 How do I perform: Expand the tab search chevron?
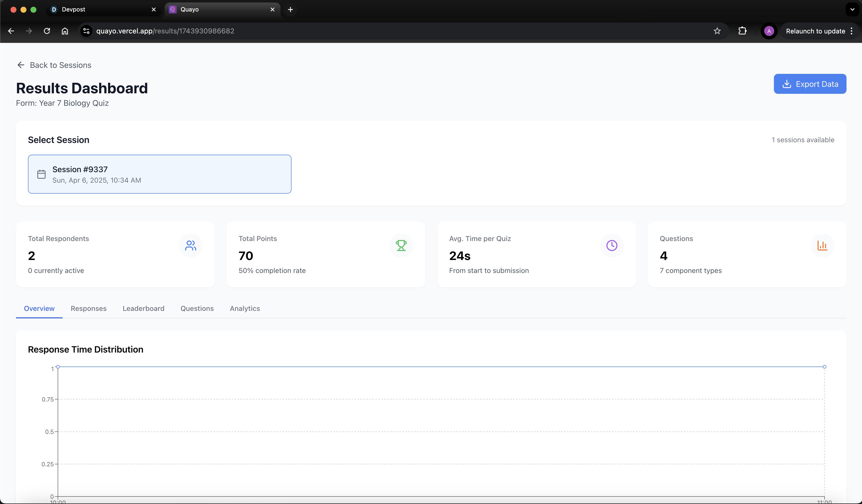click(852, 9)
